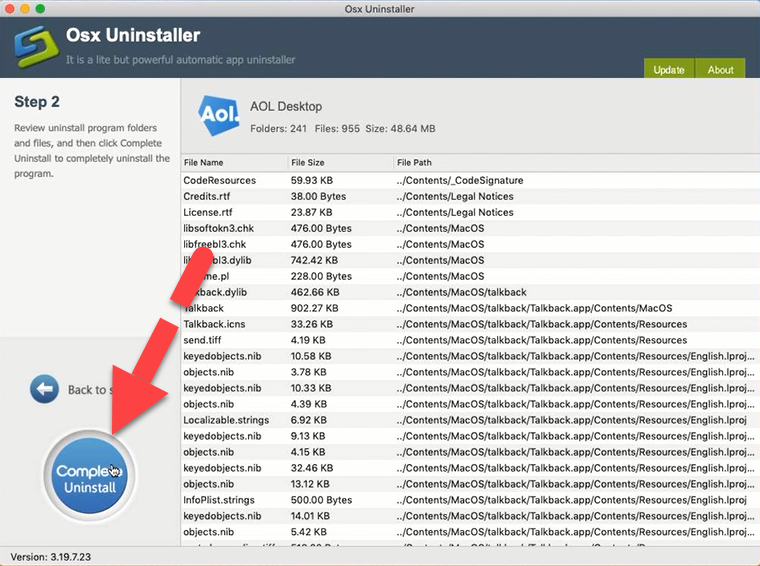The width and height of the screenshot is (760, 566).
Task: Click the AOL Desktop title text
Action: pos(286,107)
